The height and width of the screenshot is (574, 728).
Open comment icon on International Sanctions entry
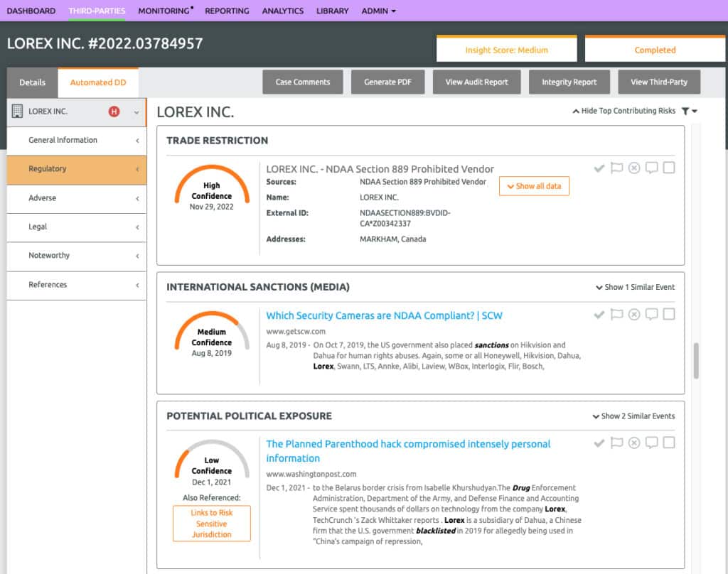click(x=651, y=315)
